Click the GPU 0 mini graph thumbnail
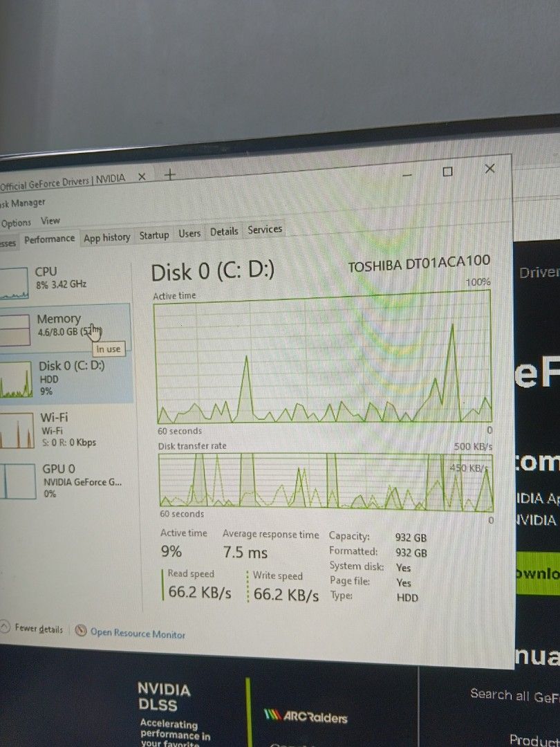This screenshot has height=747, width=560. coord(17,481)
